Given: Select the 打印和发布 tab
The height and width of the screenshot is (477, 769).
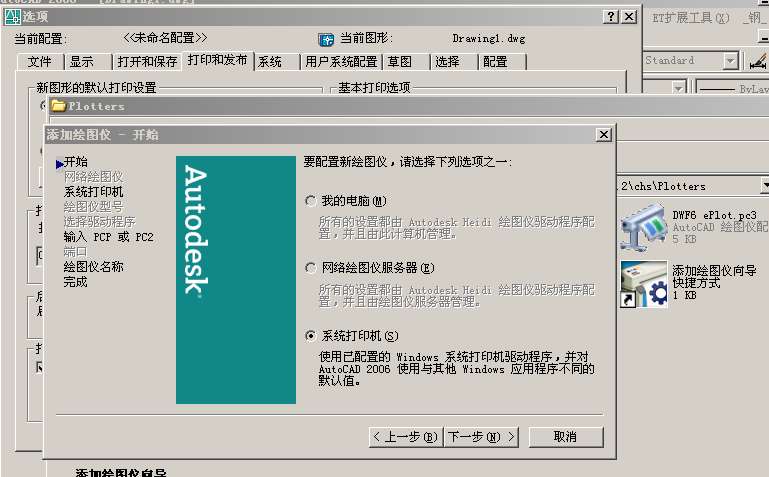Looking at the screenshot, I should pyautogui.click(x=218, y=60).
